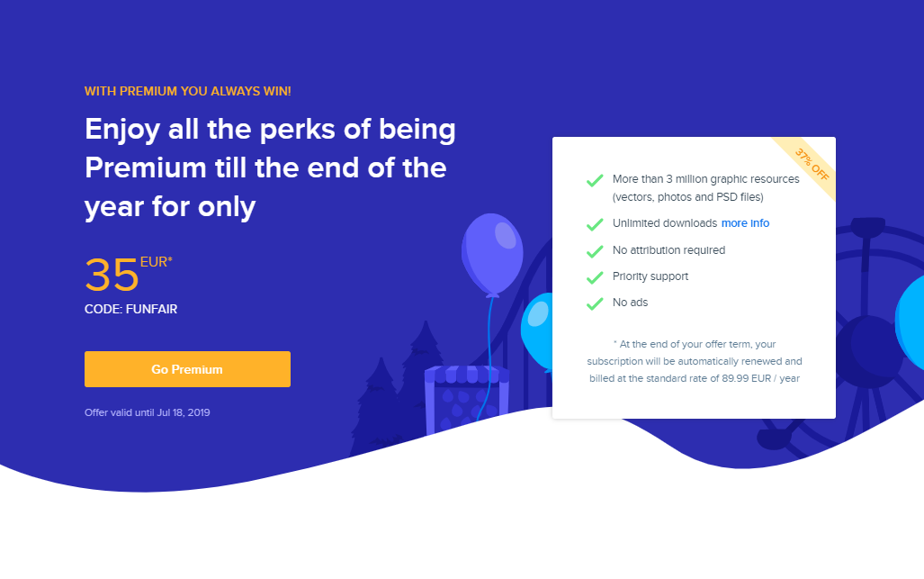Click the 'Enjoy all the perks' headline
Viewport: 924px width, 579px height.
(x=270, y=168)
